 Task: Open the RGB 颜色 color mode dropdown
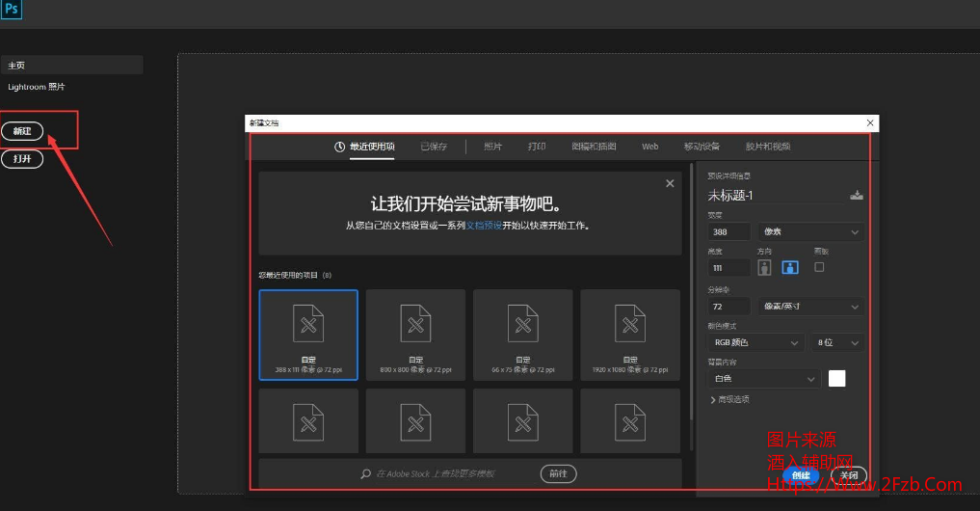755,342
